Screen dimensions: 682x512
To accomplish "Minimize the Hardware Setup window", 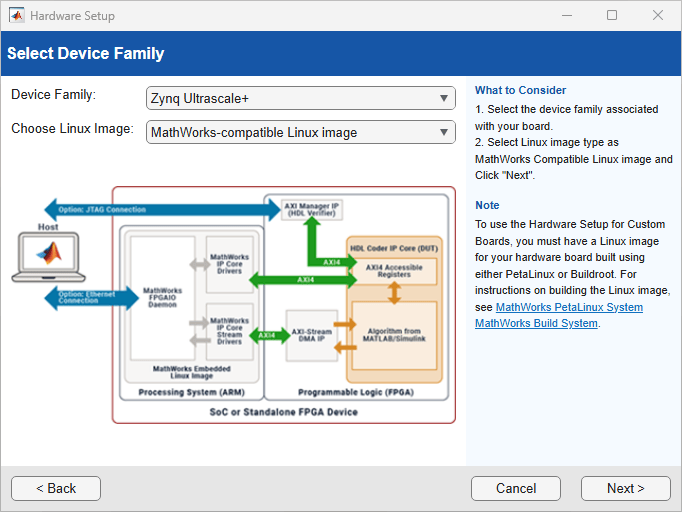I will (x=567, y=15).
